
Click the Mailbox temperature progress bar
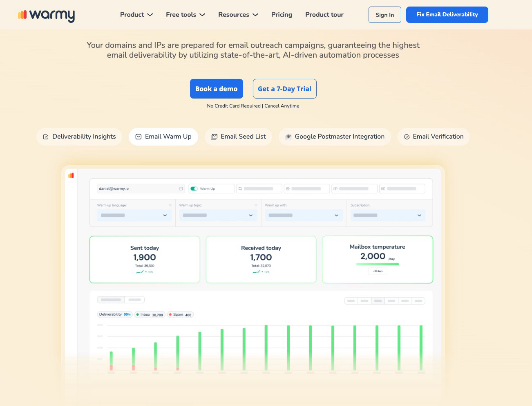coord(377,265)
